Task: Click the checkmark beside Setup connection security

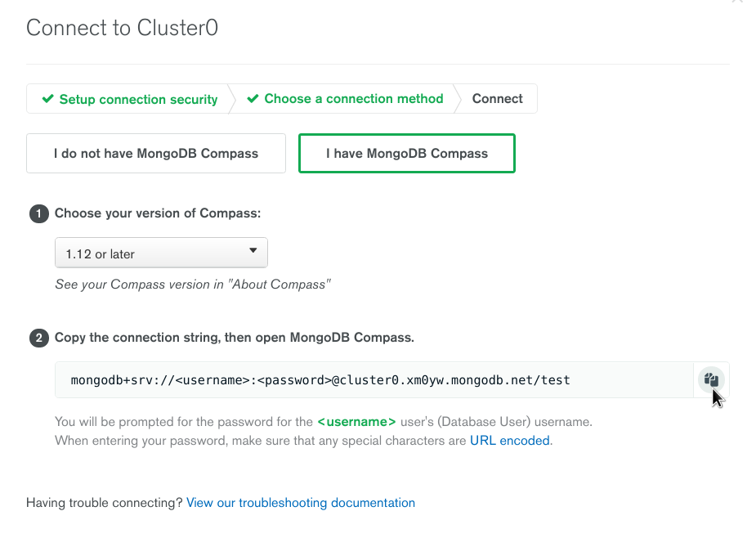Action: [49, 99]
